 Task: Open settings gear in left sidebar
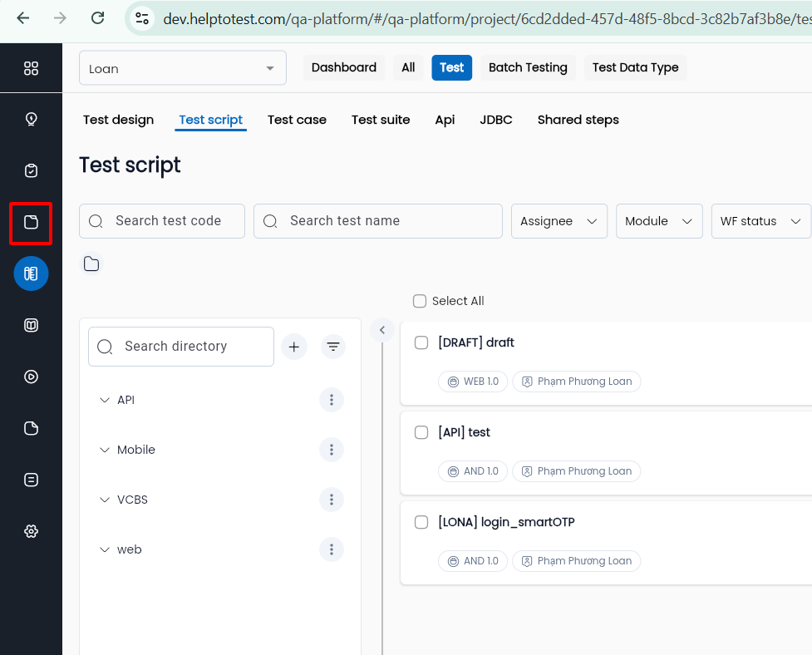(31, 531)
